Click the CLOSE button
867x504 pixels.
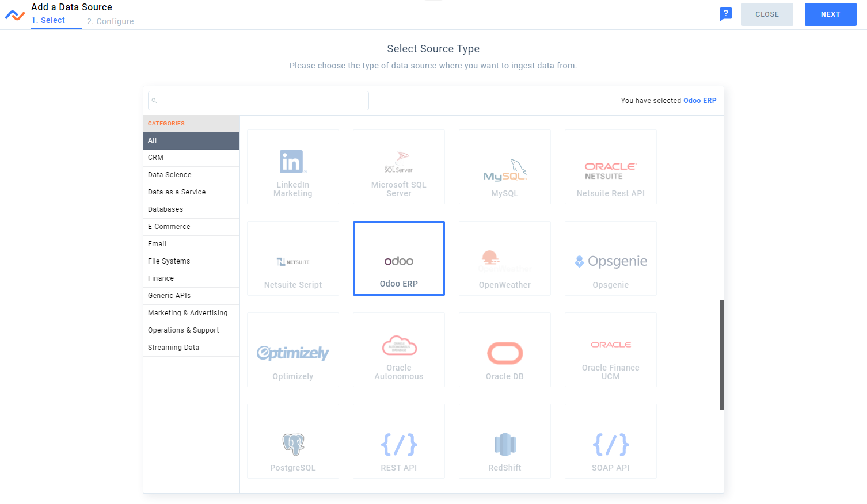(767, 14)
